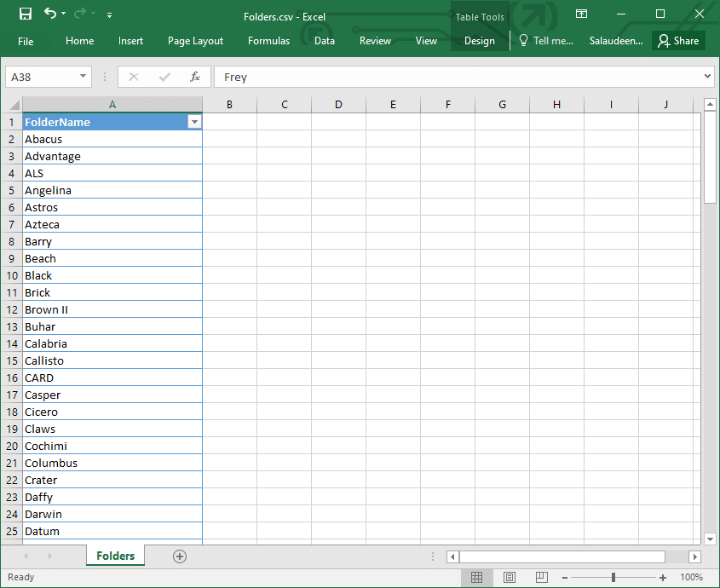Cancel the entry with the X icon
Image resolution: width=720 pixels, height=588 pixels.
pyautogui.click(x=134, y=77)
